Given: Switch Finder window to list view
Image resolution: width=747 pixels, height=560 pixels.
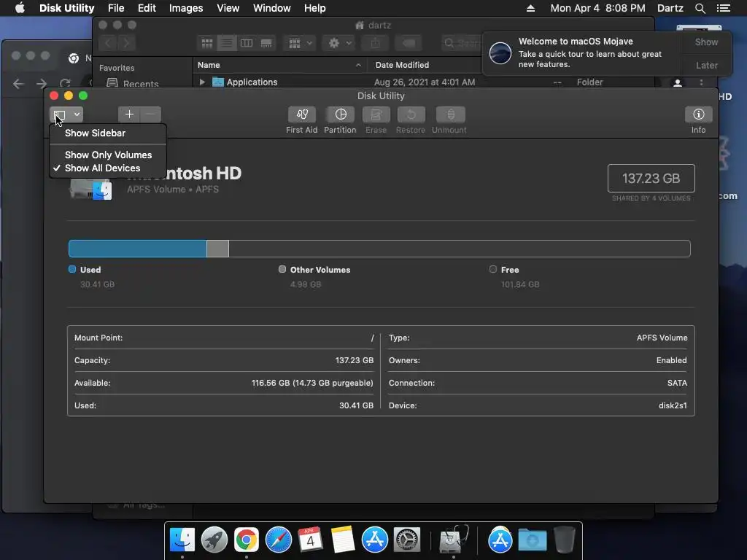Looking at the screenshot, I should (x=227, y=43).
